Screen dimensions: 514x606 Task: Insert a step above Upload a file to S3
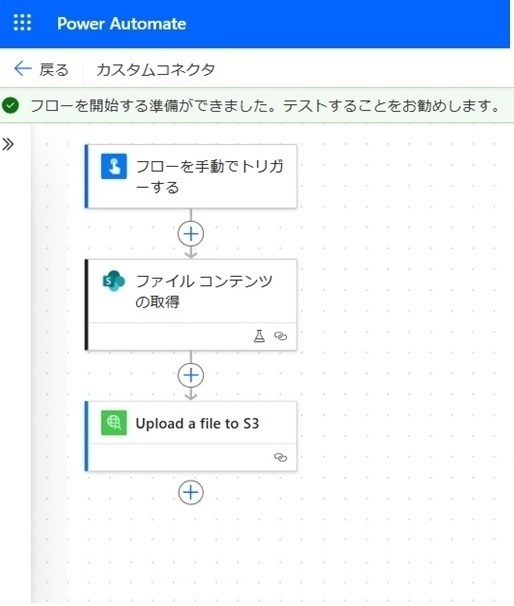(191, 375)
